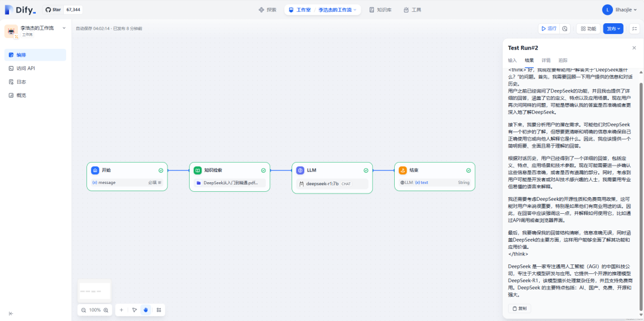This screenshot has height=321, width=644.
Task: Click the Dify logo
Action: [20, 10]
